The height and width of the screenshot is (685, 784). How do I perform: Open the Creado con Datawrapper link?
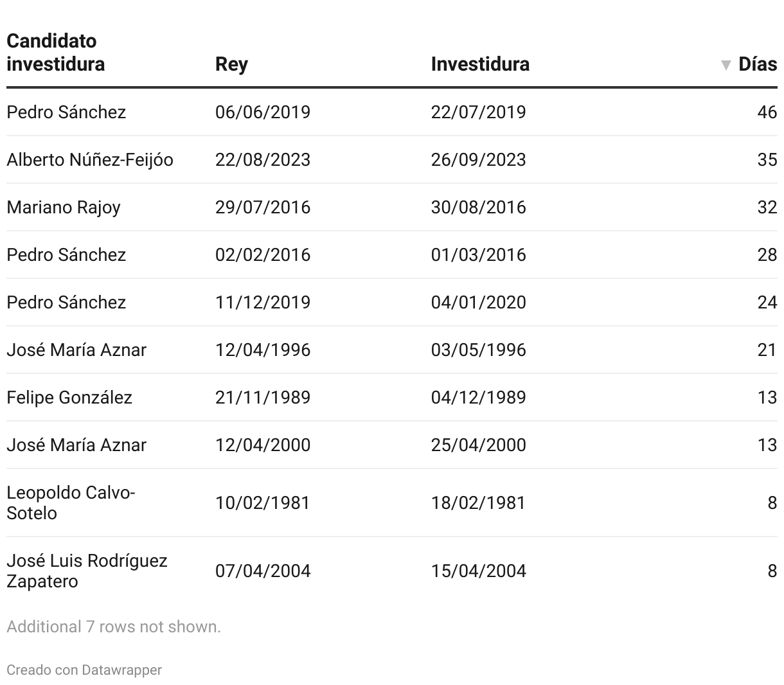coord(84,670)
